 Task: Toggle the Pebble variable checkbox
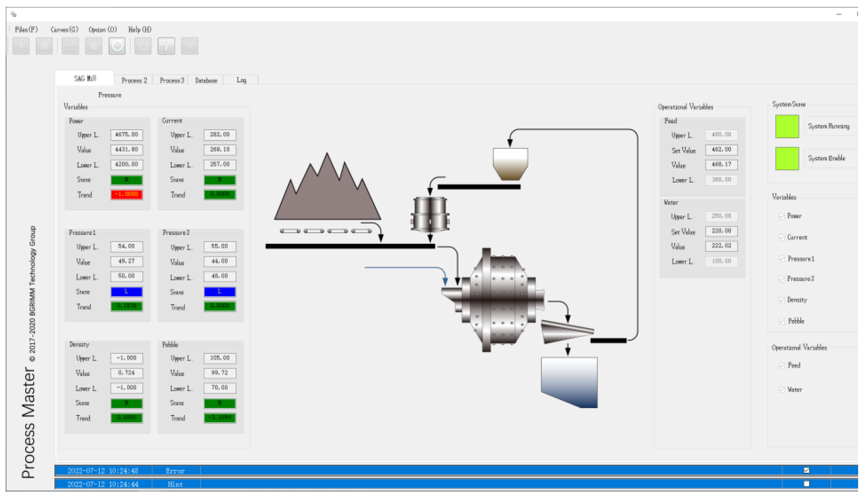pyautogui.click(x=782, y=321)
